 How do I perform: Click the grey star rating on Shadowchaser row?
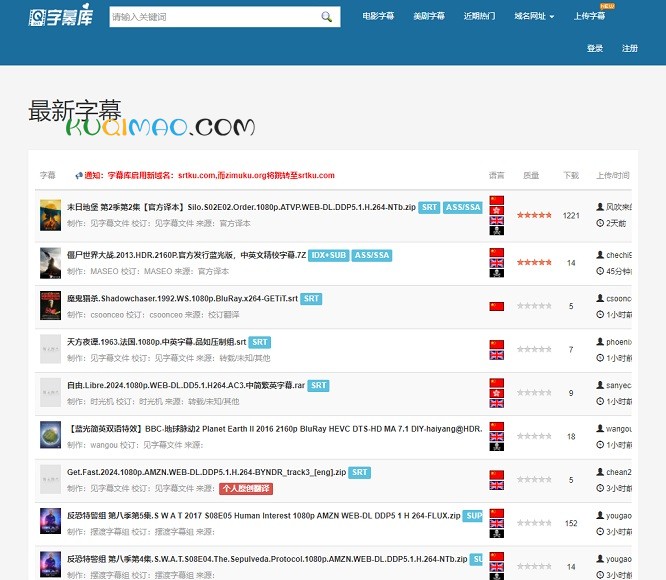pos(534,306)
